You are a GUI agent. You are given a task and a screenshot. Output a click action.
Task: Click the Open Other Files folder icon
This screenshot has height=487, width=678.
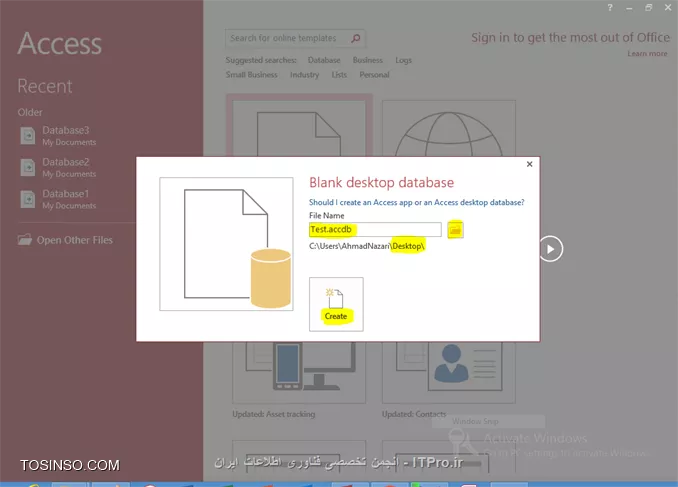pos(25,240)
